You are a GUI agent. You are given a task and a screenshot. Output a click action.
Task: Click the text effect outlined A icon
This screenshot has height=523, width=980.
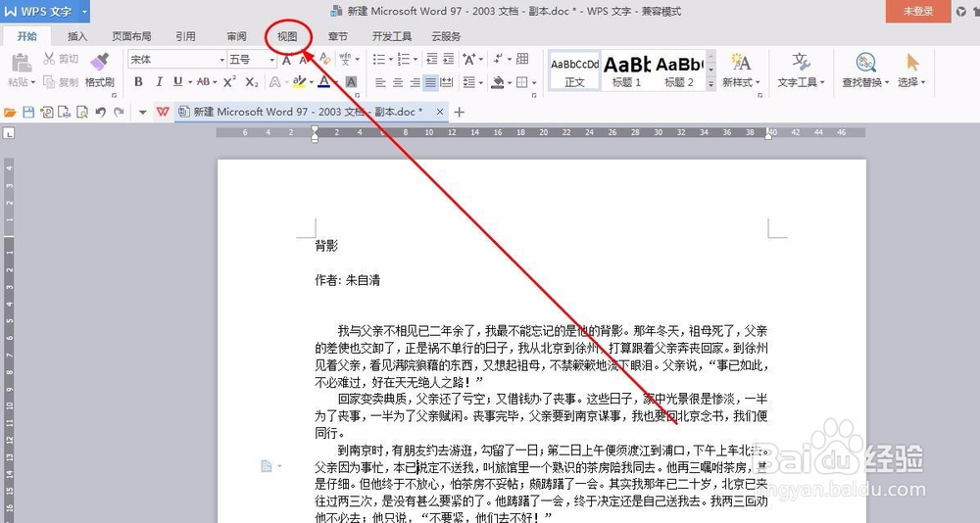(x=274, y=82)
